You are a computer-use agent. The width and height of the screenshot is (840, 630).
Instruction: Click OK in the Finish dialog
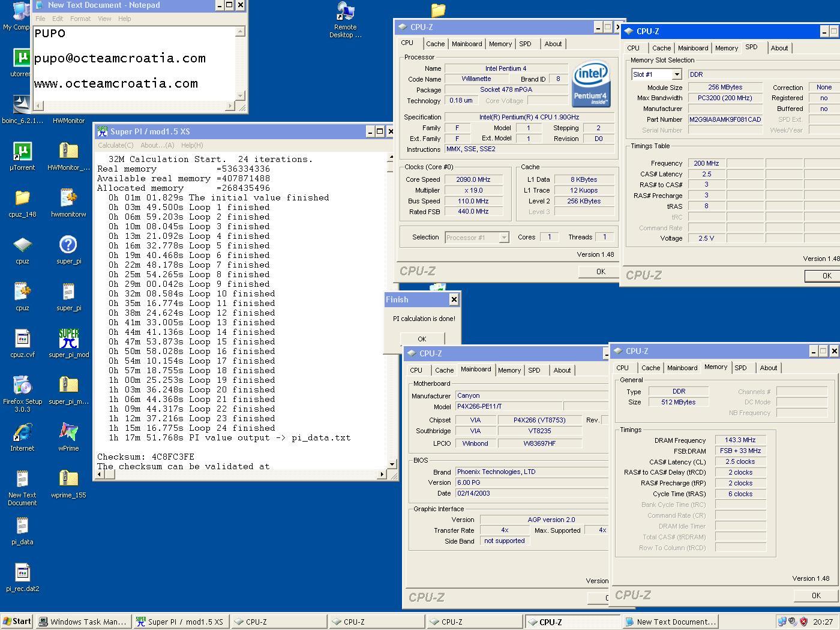[422, 339]
